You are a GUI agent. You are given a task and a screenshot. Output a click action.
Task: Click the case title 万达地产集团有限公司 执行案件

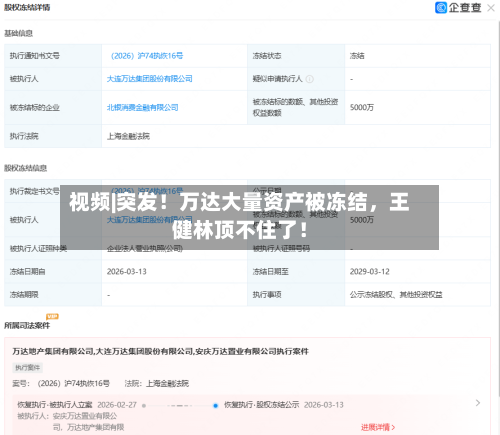(x=160, y=351)
